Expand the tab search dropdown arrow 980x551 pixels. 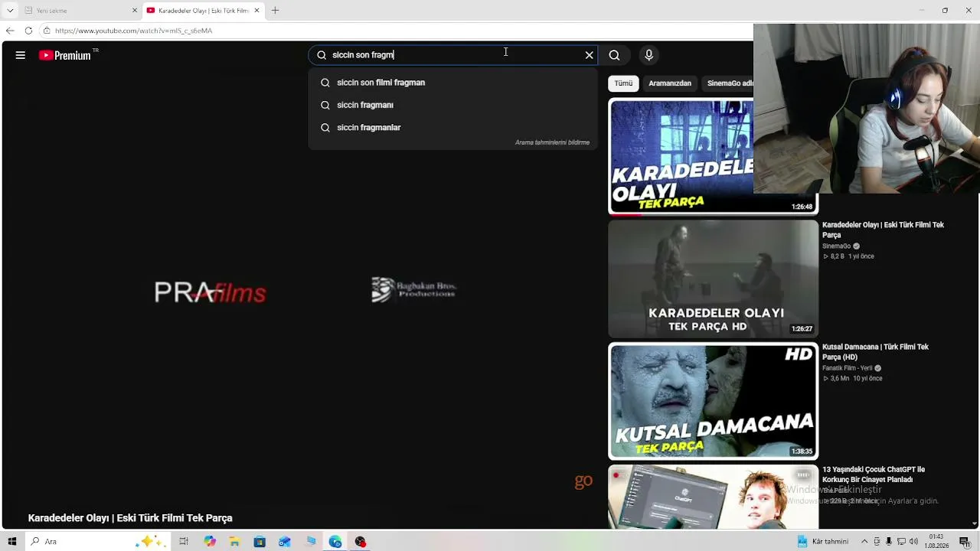[10, 11]
